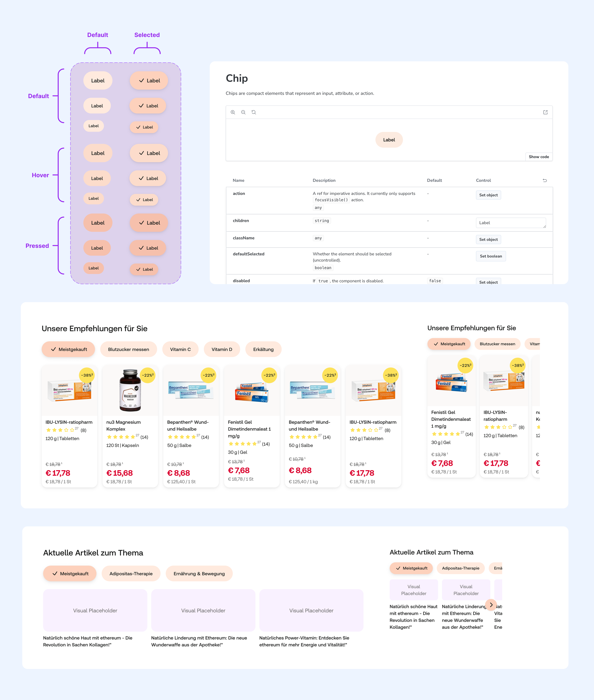The height and width of the screenshot is (700, 594).
Task: Open the canvas in new tab icon
Action: (545, 112)
